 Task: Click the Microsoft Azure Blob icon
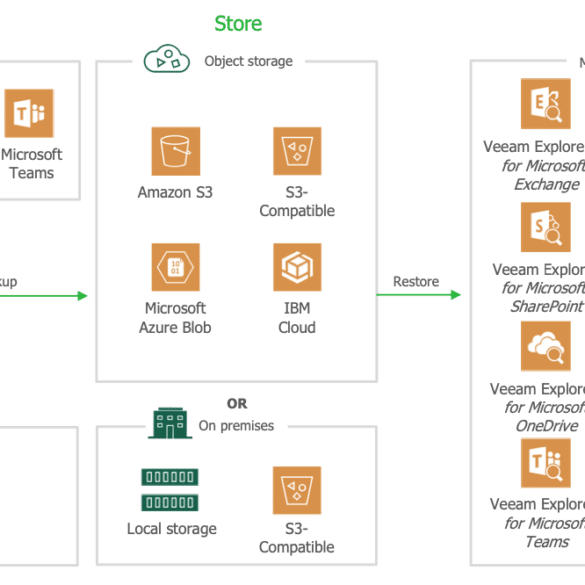click(176, 267)
